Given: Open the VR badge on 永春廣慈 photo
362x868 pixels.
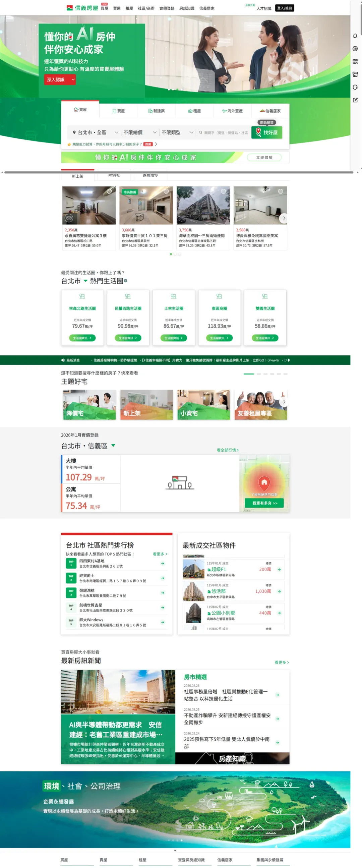Looking at the screenshot, I should click(x=69, y=218).
